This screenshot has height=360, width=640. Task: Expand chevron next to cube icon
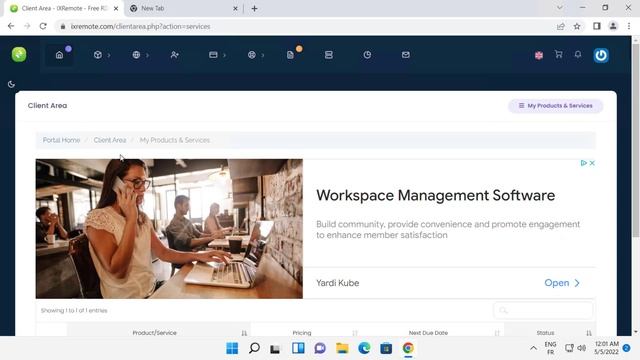click(109, 55)
